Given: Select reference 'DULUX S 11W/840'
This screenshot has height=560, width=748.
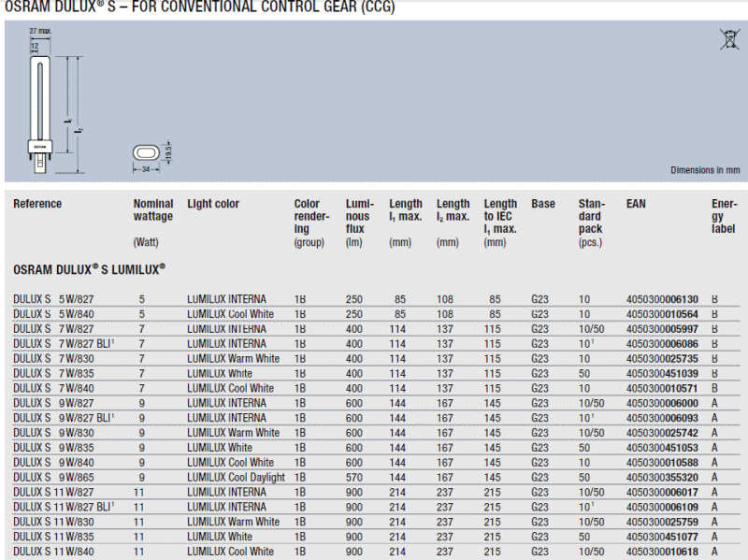Looking at the screenshot, I should (53, 551).
